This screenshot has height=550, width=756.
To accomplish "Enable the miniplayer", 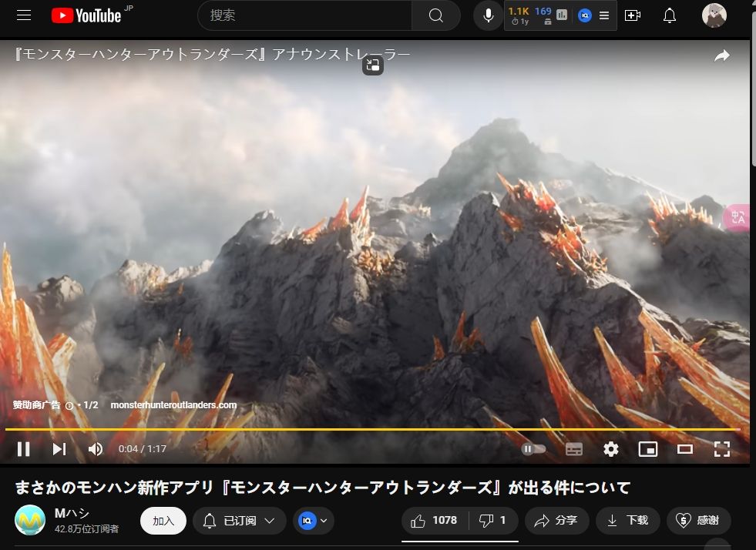I will pyautogui.click(x=647, y=449).
